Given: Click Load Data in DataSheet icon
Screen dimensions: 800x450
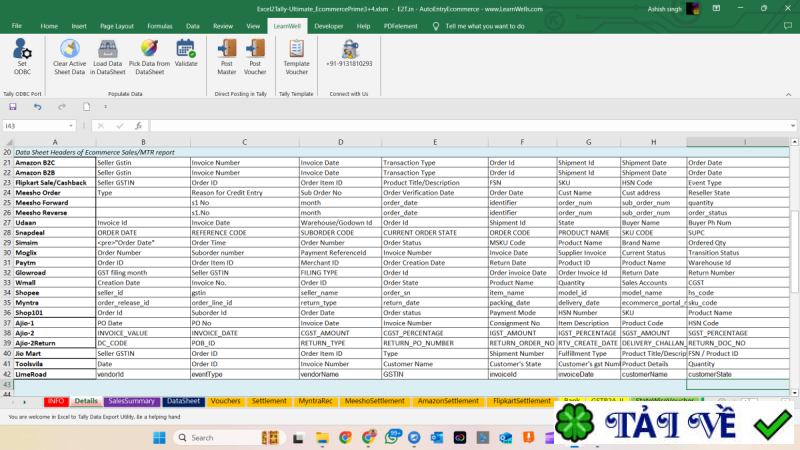Looking at the screenshot, I should point(108,49).
